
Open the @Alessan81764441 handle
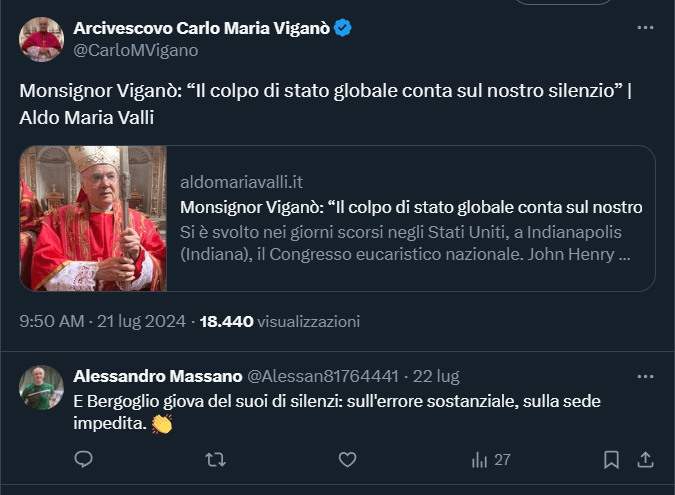[x=324, y=376]
